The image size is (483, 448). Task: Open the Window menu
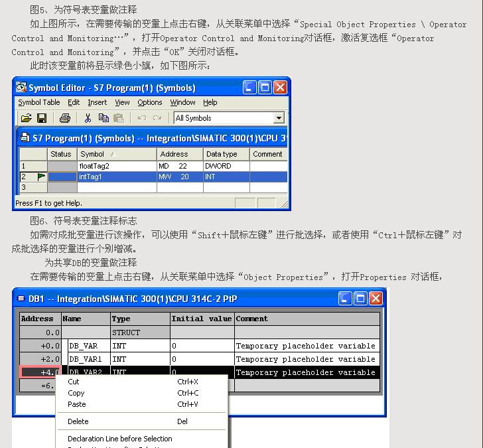tap(182, 102)
